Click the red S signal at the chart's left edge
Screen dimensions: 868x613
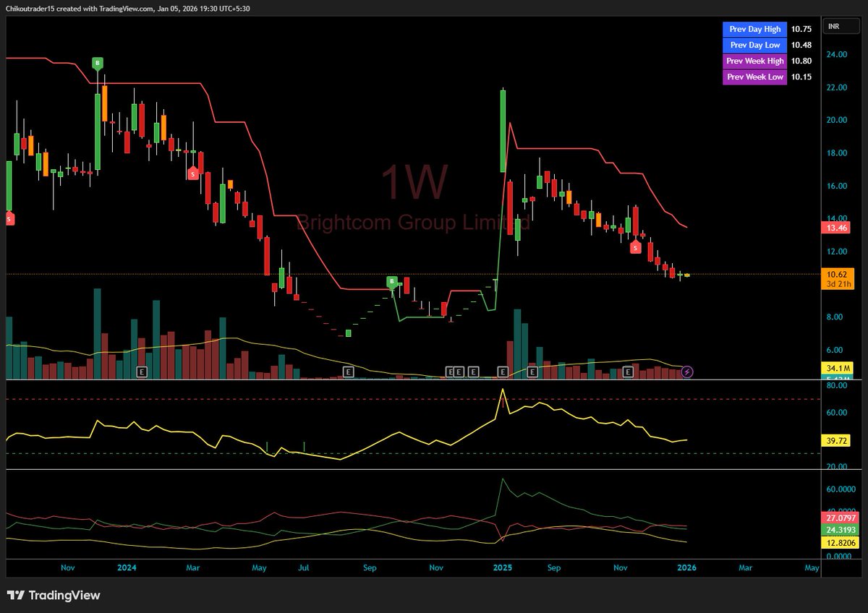click(9, 218)
